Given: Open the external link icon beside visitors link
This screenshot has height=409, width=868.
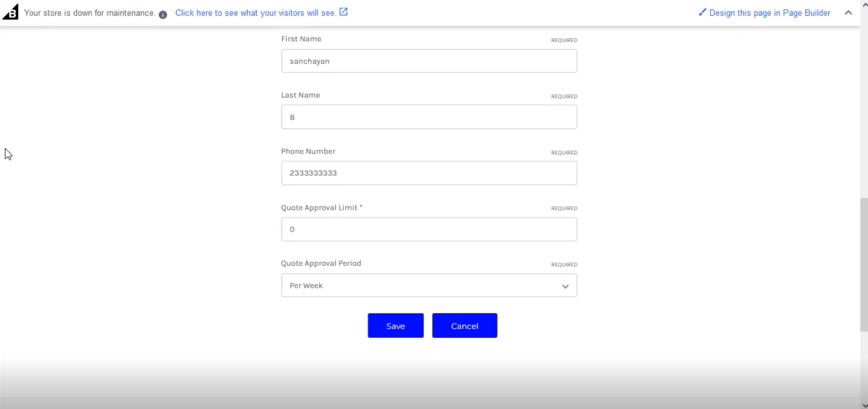Looking at the screenshot, I should (344, 12).
